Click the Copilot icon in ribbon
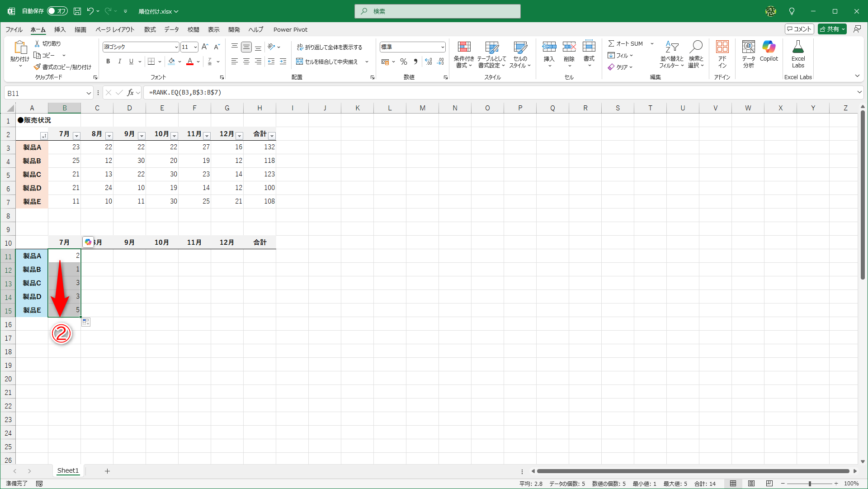This screenshot has width=868, height=489. (769, 47)
